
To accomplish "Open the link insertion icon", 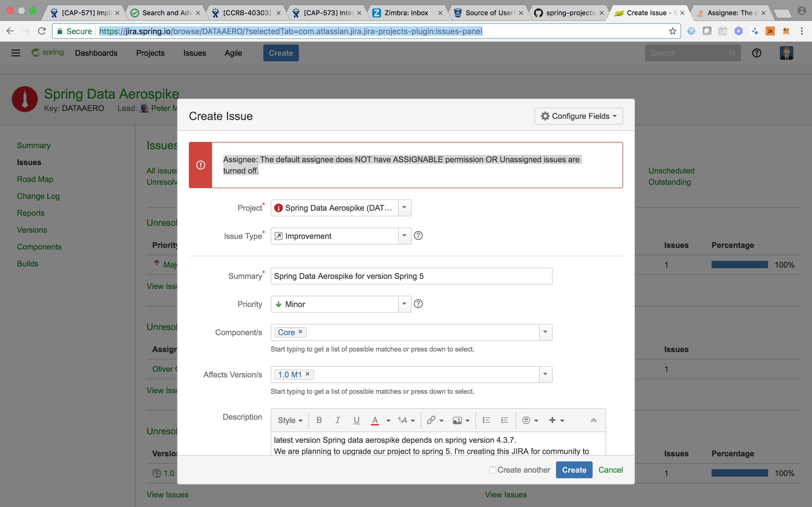I will pyautogui.click(x=431, y=420).
